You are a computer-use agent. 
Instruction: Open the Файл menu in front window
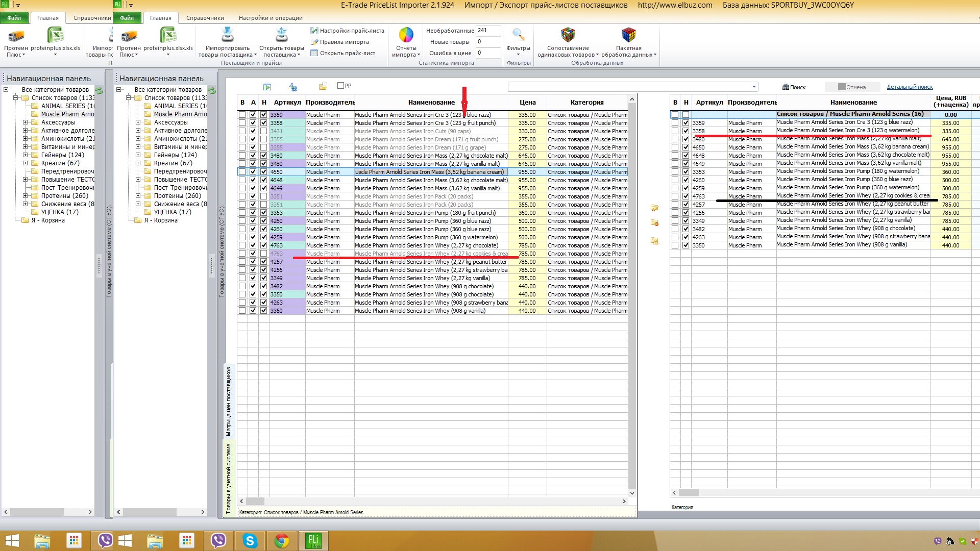pyautogui.click(x=127, y=18)
